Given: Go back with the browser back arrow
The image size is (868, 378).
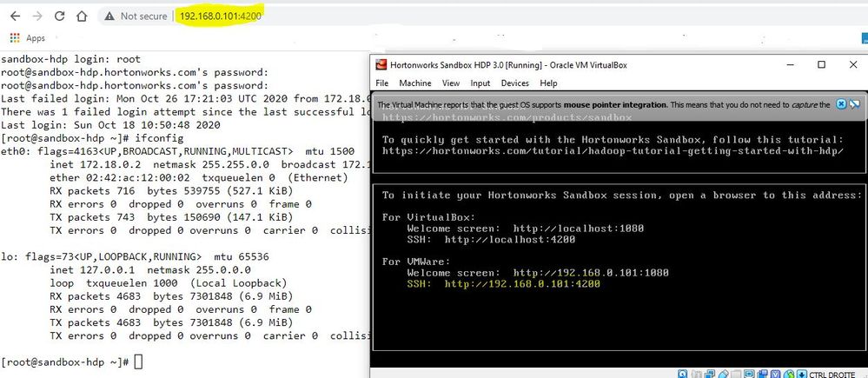Looking at the screenshot, I should [x=16, y=16].
